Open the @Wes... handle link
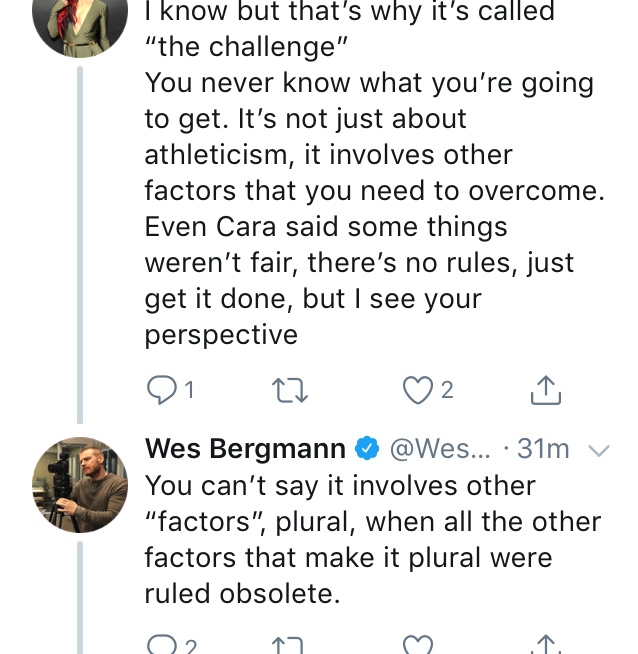This screenshot has height=654, width=638. [440, 449]
